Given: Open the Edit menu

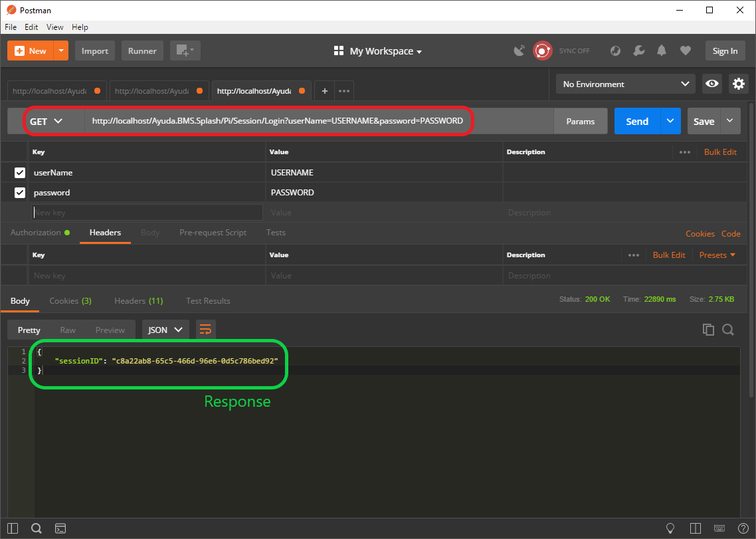Looking at the screenshot, I should [x=31, y=27].
